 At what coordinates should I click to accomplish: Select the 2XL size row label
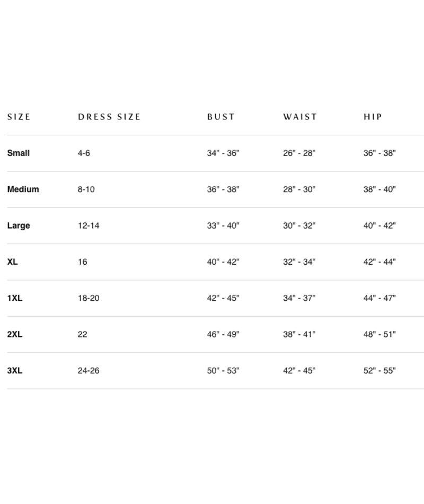point(15,334)
